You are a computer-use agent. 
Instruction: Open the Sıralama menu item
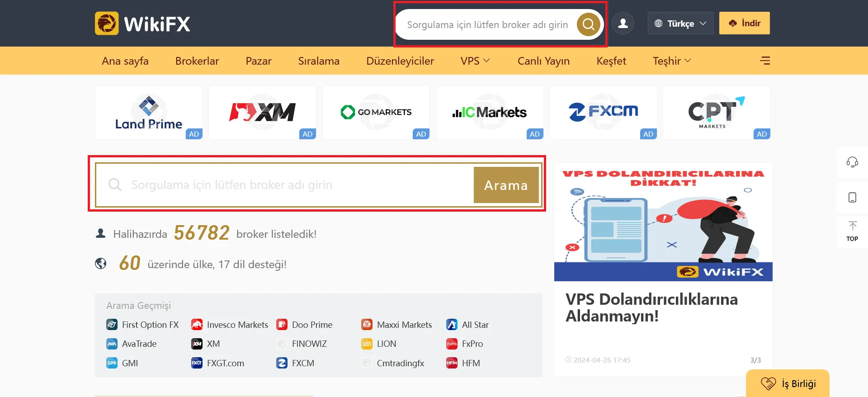click(319, 61)
